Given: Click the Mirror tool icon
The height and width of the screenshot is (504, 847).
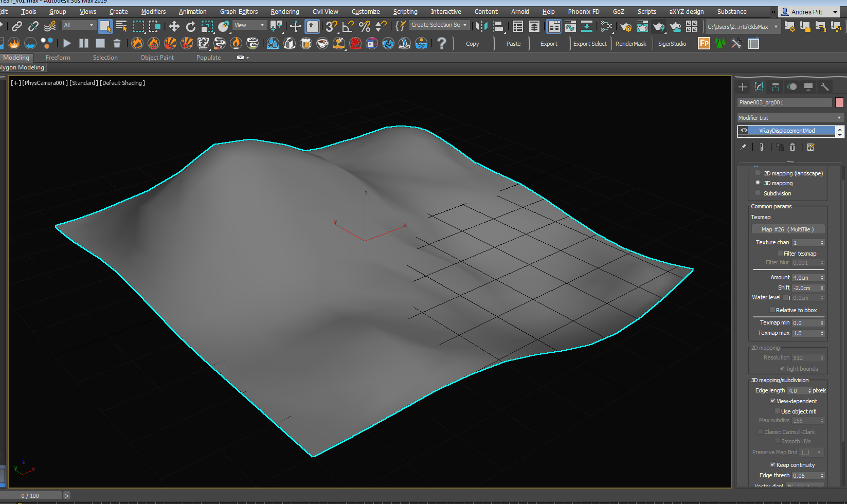Looking at the screenshot, I should 481,26.
